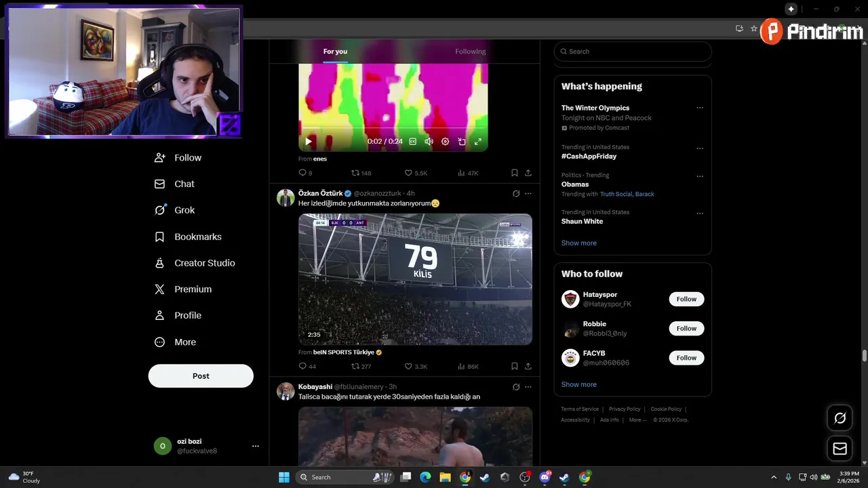
Task: Open Follow in the sidebar
Action: (178, 157)
